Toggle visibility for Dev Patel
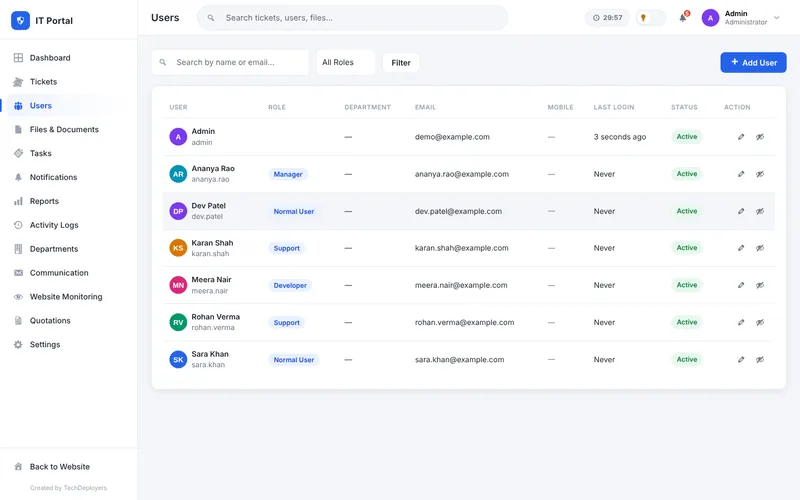800x500 pixels. click(x=760, y=211)
